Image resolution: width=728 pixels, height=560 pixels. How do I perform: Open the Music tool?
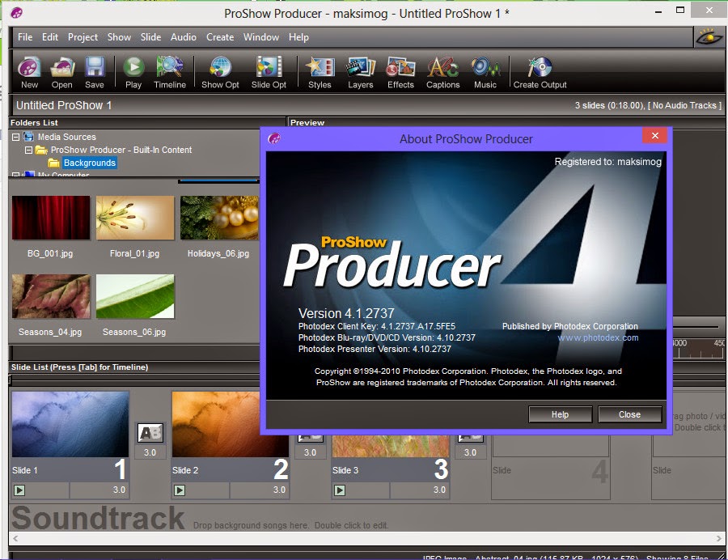click(485, 72)
